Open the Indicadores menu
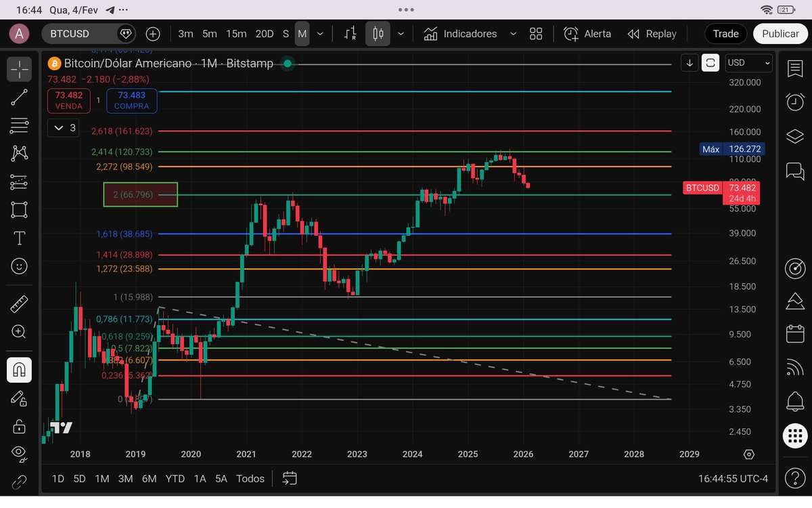Screen dimensions: 812x508 (460, 34)
